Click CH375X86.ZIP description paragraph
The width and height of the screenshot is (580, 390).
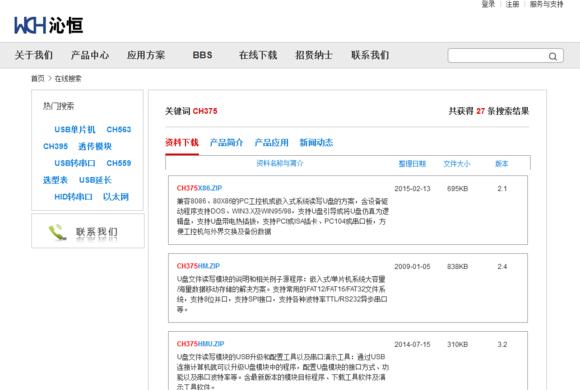[x=283, y=216]
